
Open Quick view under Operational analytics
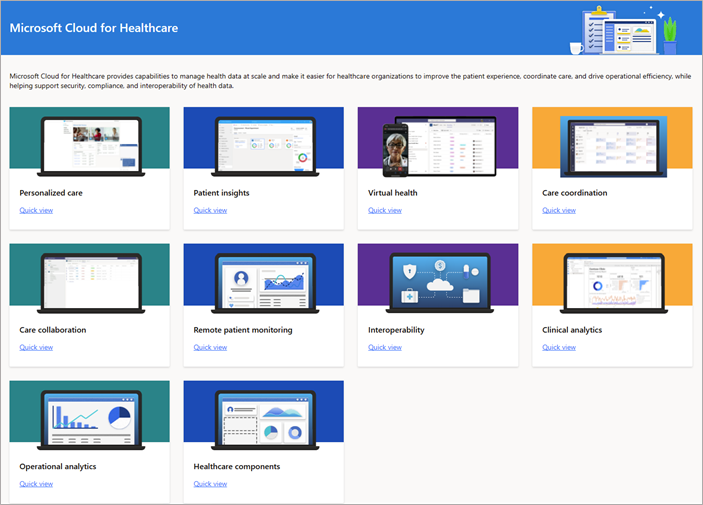tap(36, 484)
